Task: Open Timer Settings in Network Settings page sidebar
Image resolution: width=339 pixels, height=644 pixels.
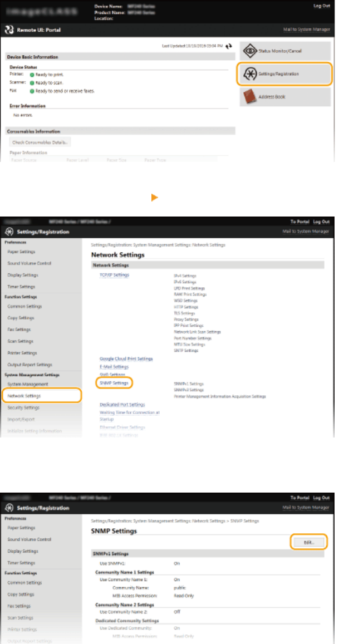Action: pos(21,287)
